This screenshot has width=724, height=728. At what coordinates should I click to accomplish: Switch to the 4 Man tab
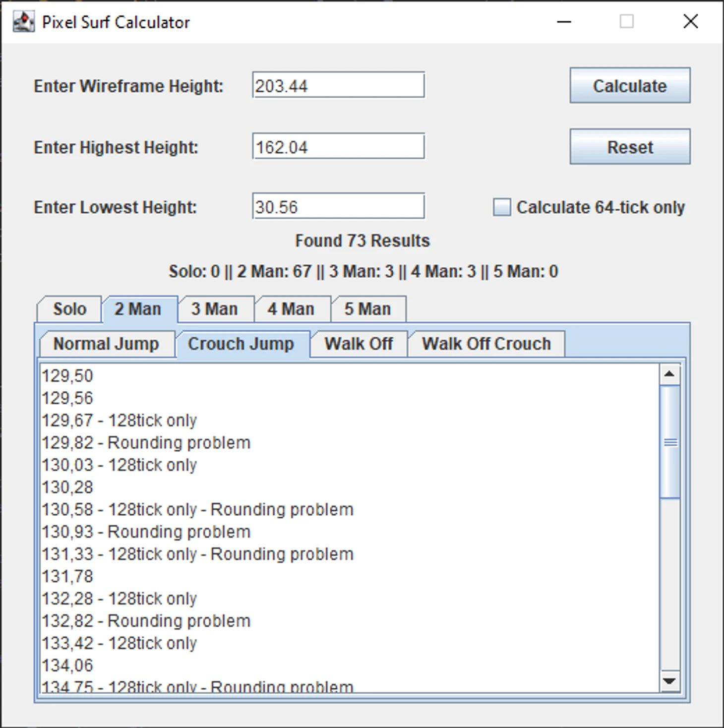pos(291,309)
